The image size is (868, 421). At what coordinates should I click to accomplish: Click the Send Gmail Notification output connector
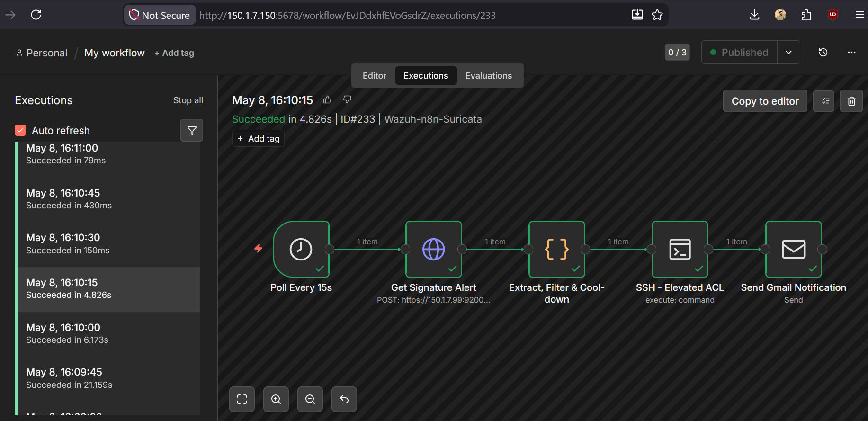(823, 249)
